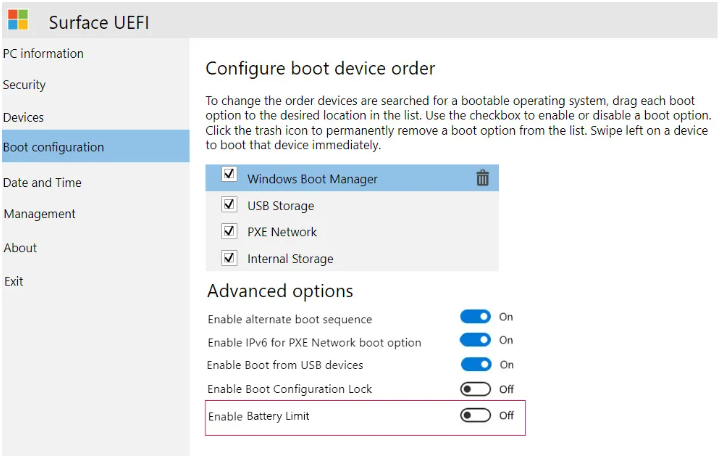Open the Devices section
Screen dimensions: 720x456
pyautogui.click(x=23, y=118)
